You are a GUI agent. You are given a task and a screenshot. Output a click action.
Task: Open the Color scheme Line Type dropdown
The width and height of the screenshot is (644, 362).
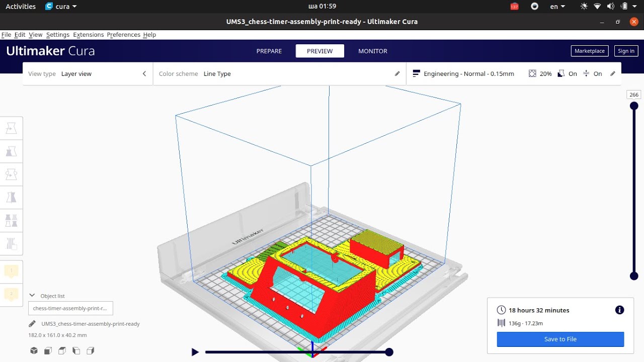279,73
